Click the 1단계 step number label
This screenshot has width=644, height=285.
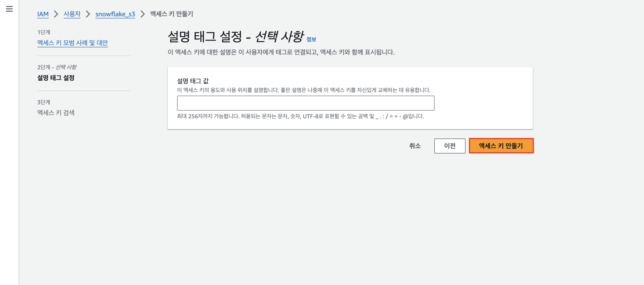[x=44, y=32]
